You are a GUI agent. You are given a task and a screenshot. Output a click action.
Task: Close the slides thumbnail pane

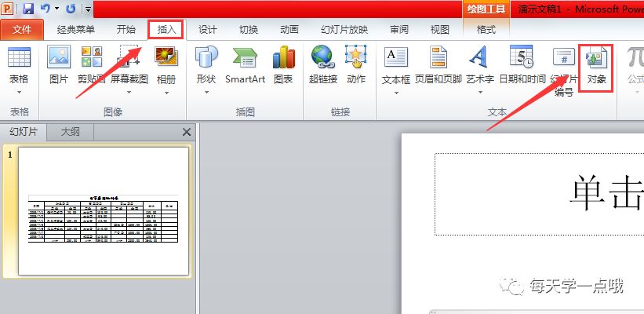coord(187,132)
